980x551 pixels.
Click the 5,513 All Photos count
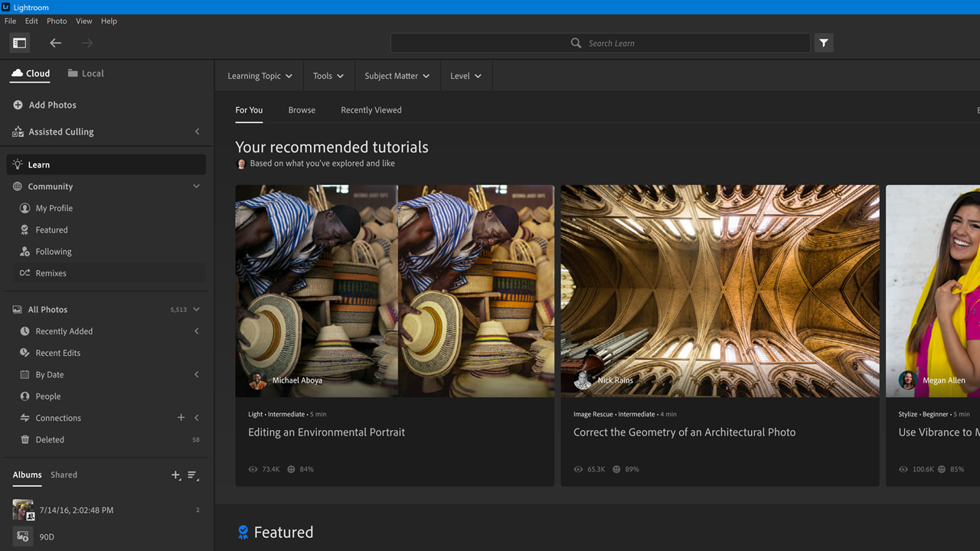click(x=178, y=310)
